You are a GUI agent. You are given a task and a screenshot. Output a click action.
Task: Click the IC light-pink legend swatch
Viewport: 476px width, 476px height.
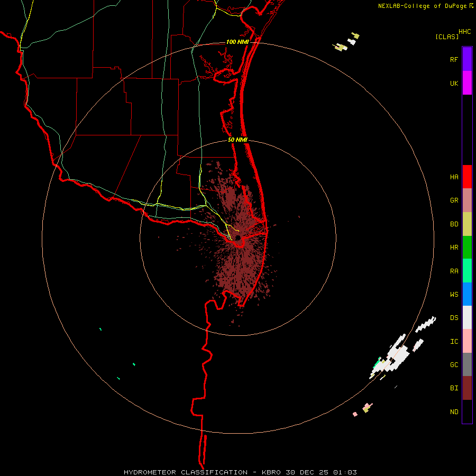coord(467,341)
